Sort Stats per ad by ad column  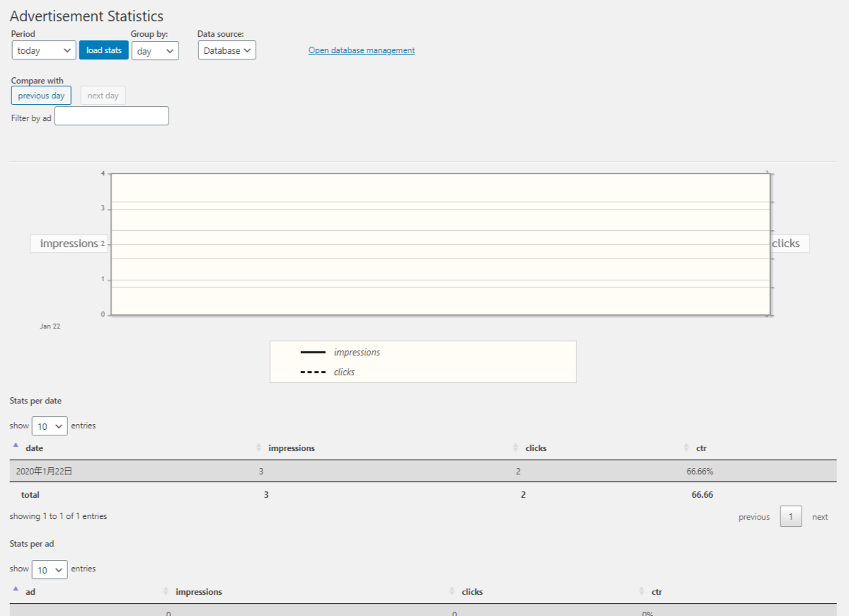tap(30, 592)
